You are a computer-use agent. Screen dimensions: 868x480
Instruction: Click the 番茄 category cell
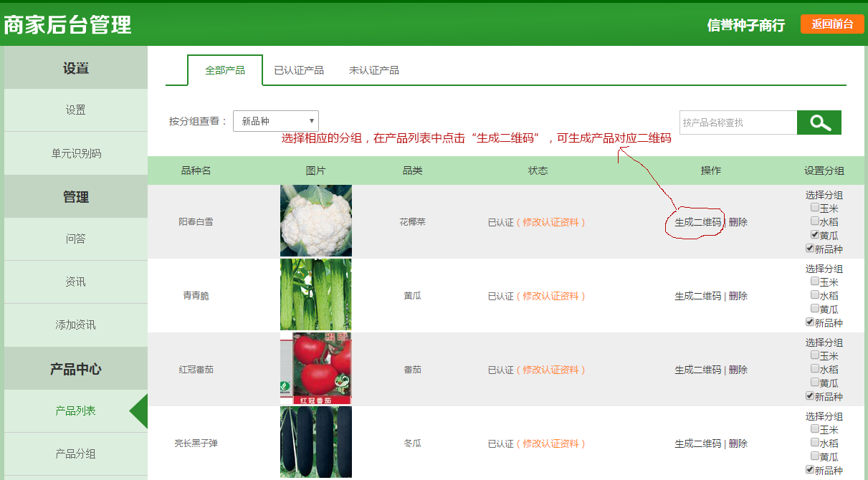point(412,370)
